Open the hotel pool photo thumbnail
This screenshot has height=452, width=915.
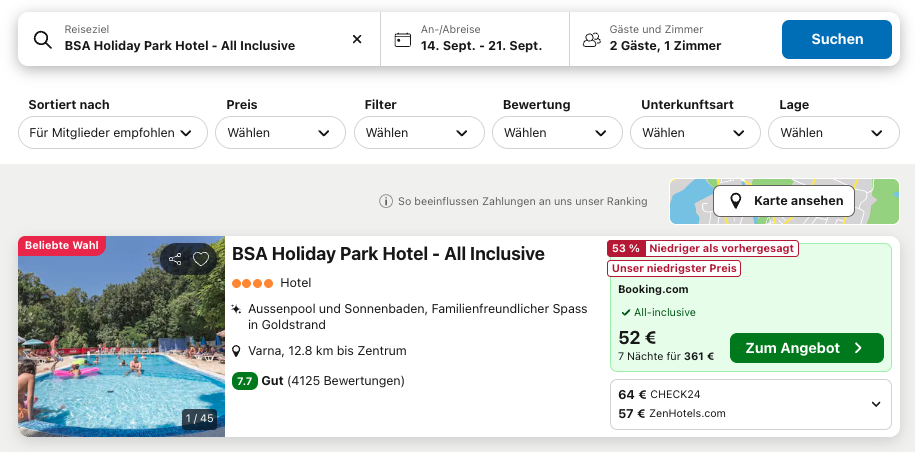coord(121,337)
